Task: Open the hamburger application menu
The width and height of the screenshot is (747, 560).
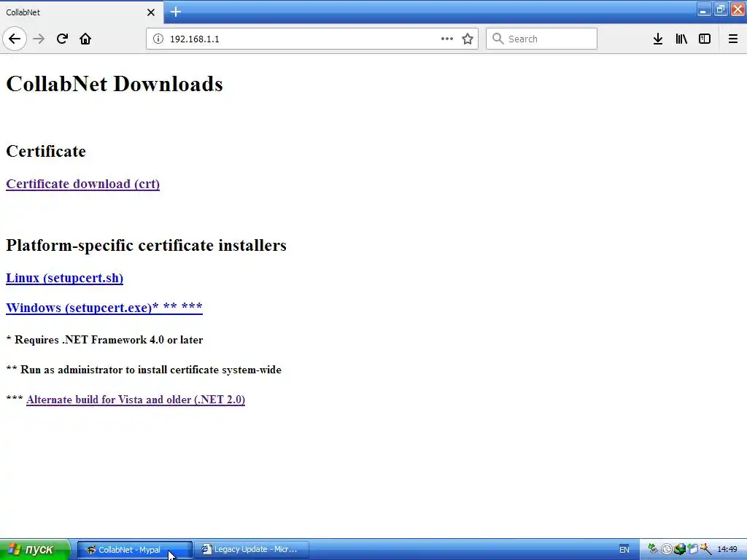Action: [732, 39]
